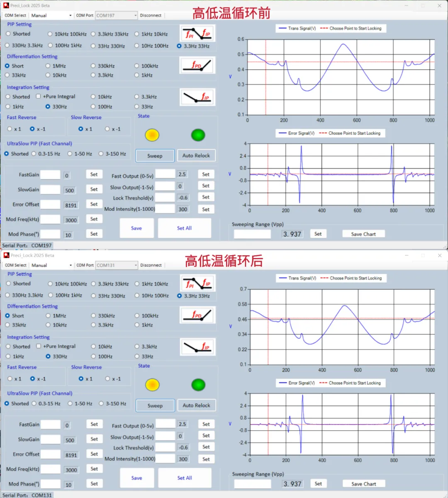448x498 pixels.
Task: Click Disconnect in the COM197 window toolbar
Action: (x=151, y=15)
